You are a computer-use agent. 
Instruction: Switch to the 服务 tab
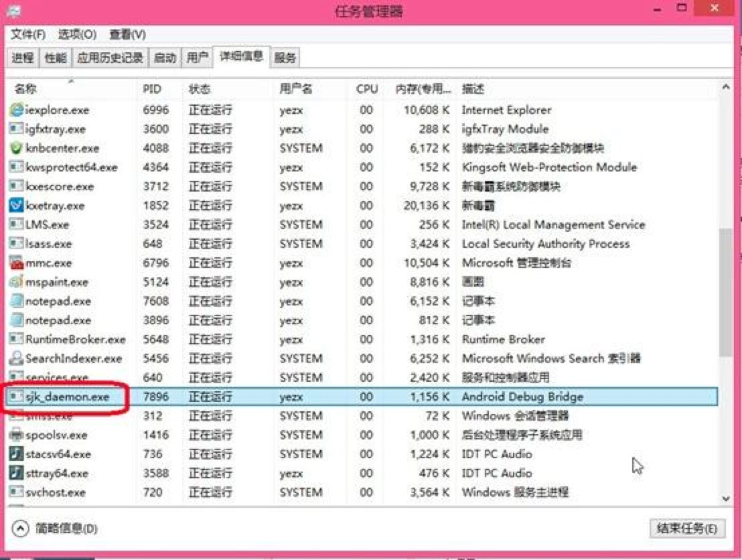click(285, 58)
